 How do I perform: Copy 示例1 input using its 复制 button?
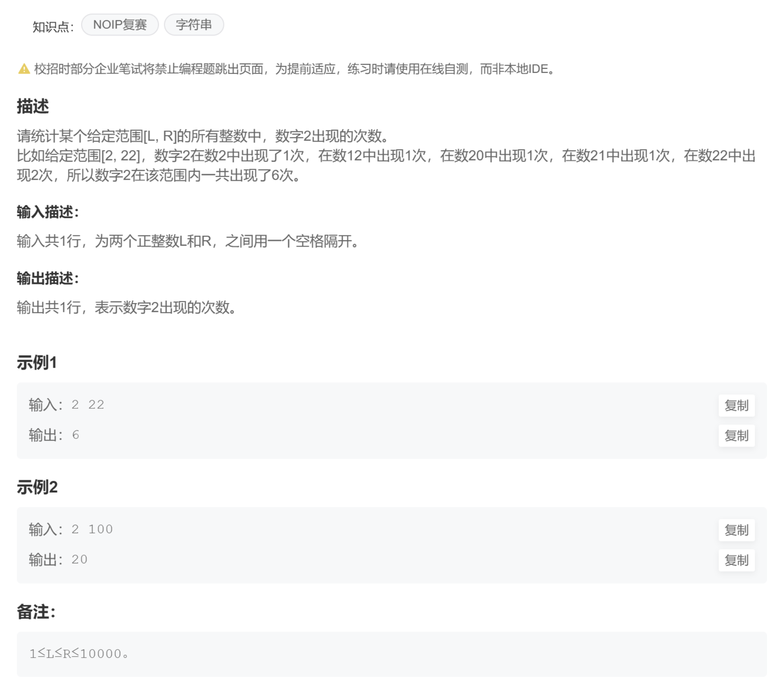coord(736,405)
